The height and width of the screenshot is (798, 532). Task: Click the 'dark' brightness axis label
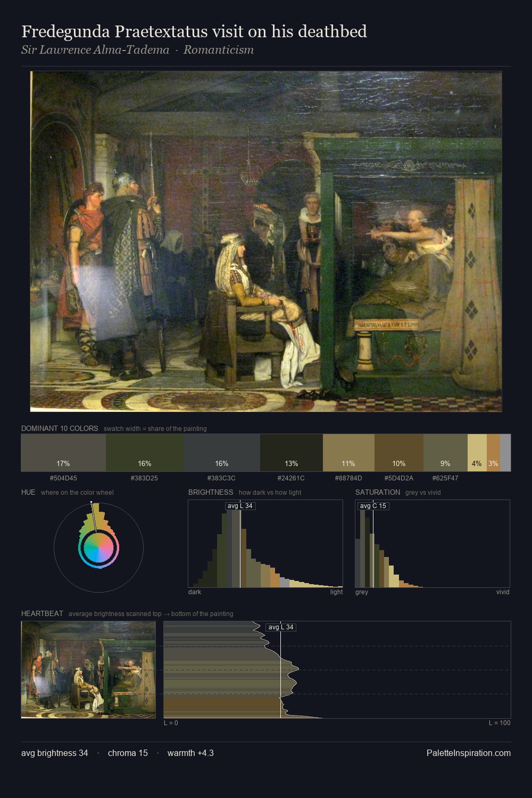(x=195, y=592)
